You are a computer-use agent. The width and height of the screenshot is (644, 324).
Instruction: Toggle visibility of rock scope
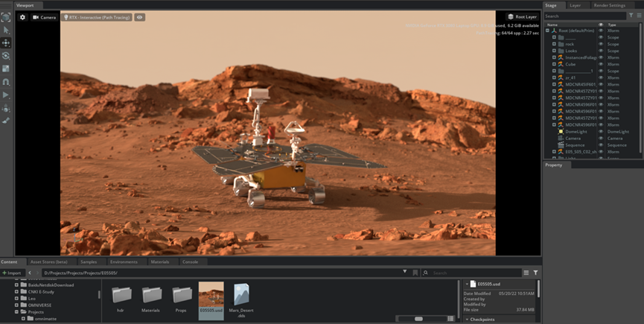click(x=601, y=44)
